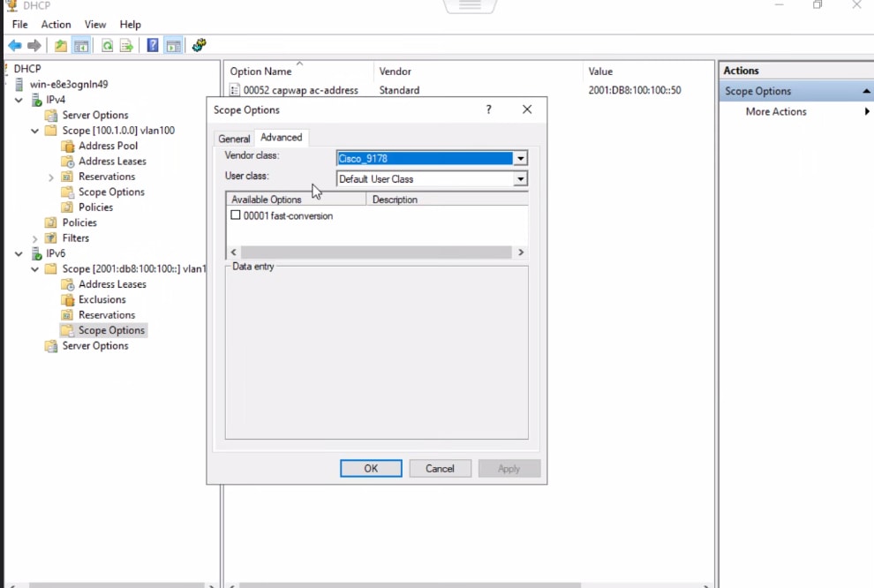The image size is (874, 588).
Task: Check the 00001 fast-conversion option
Action: [x=236, y=215]
